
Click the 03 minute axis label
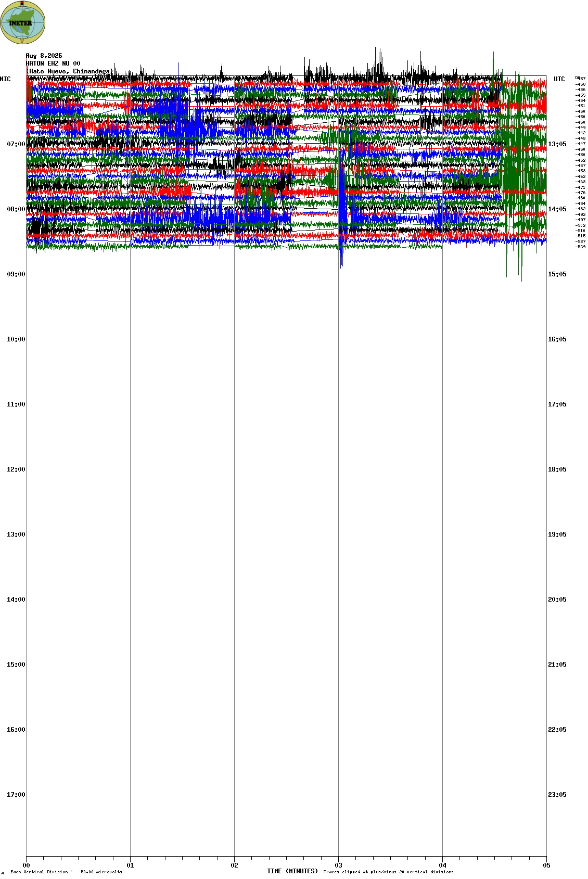coord(338,865)
